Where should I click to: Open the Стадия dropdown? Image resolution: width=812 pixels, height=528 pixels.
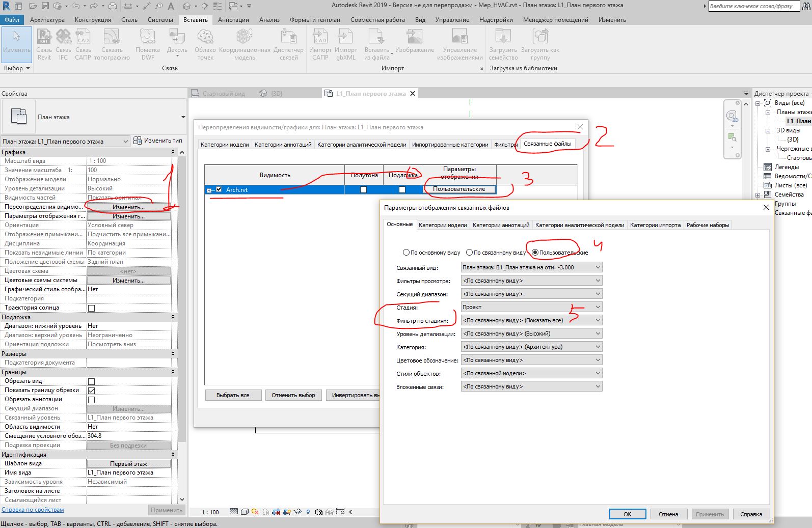(x=531, y=307)
